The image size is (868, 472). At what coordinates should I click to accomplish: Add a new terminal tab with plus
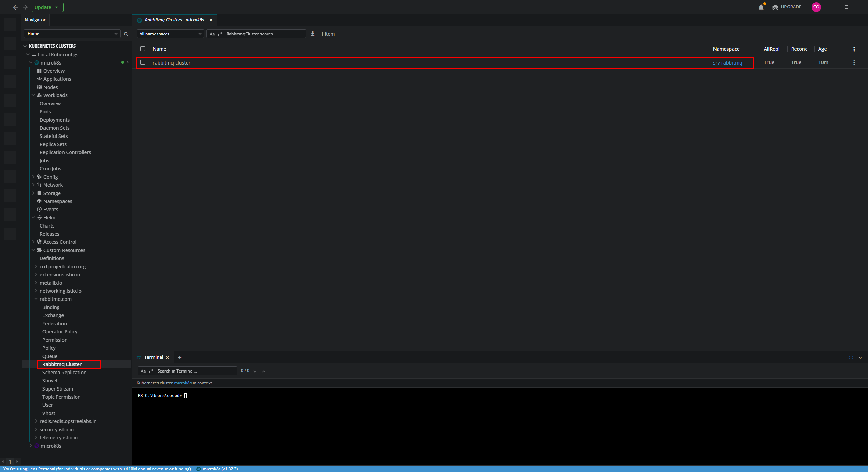(x=180, y=357)
